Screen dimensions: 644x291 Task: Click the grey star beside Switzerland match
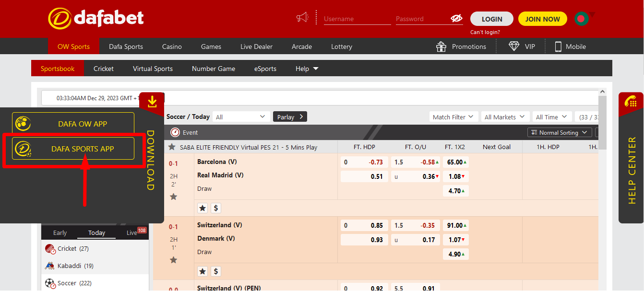pos(174,260)
